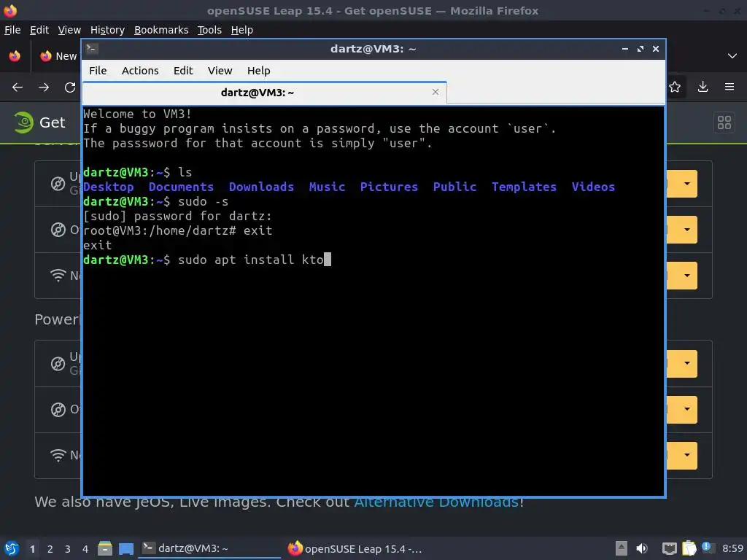Open the grid apps icon on openSUSE page

724,122
